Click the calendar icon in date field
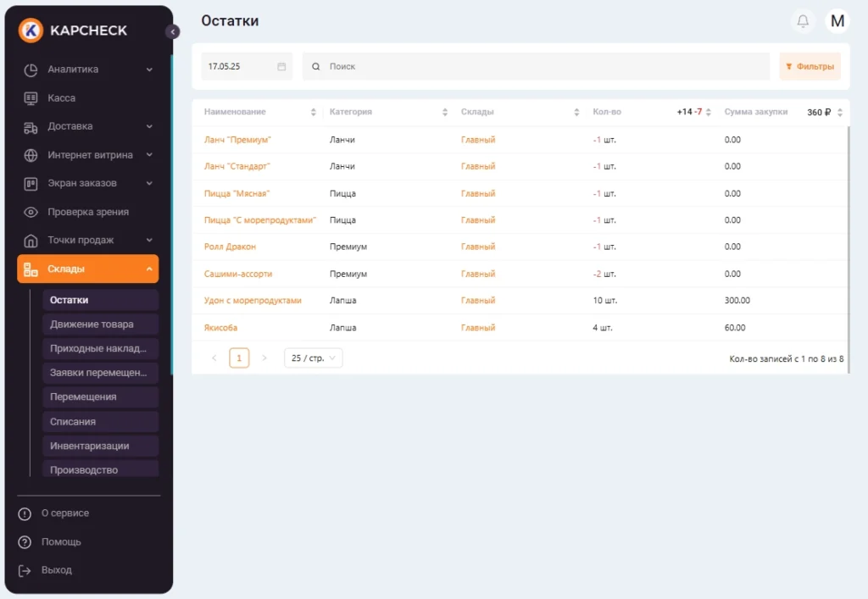 pos(281,67)
